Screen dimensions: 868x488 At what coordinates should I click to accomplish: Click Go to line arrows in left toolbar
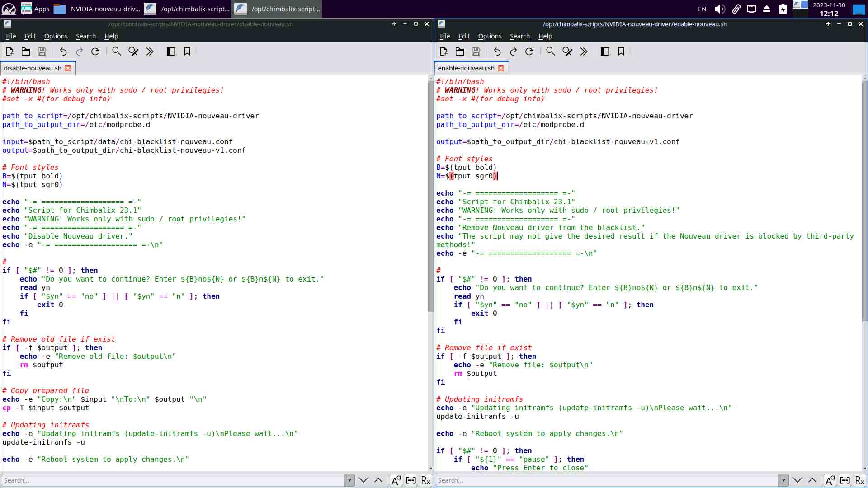[x=150, y=52]
